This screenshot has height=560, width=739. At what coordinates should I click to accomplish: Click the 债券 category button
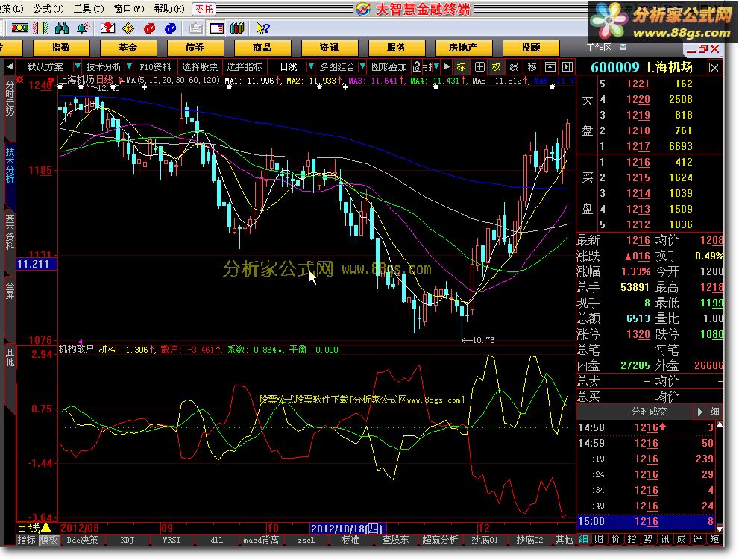pos(195,48)
